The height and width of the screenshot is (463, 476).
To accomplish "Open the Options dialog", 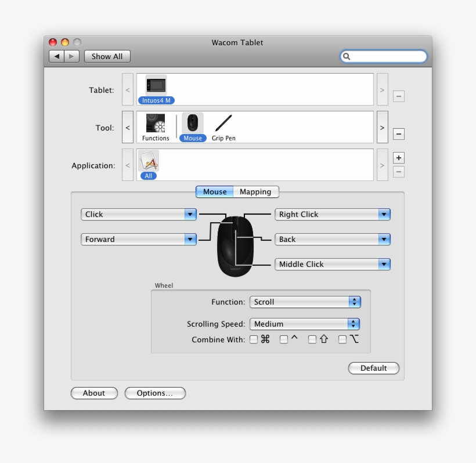I will pyautogui.click(x=154, y=393).
